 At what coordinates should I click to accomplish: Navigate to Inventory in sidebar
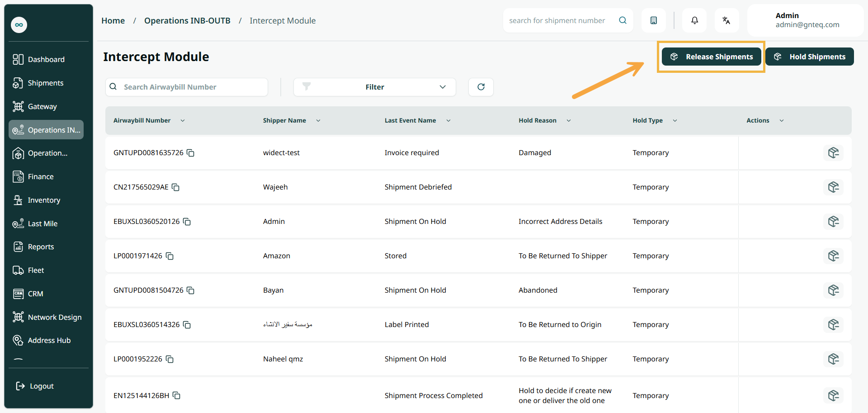(x=46, y=200)
